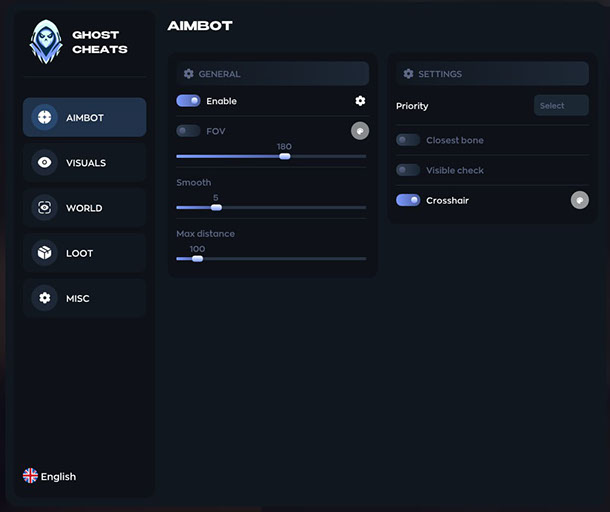Image resolution: width=610 pixels, height=512 pixels.
Task: Click the UK flag language icon
Action: [x=30, y=476]
